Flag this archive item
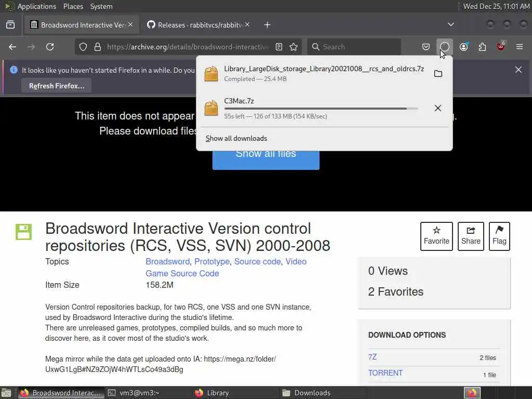The image size is (532, 399). pos(499,236)
